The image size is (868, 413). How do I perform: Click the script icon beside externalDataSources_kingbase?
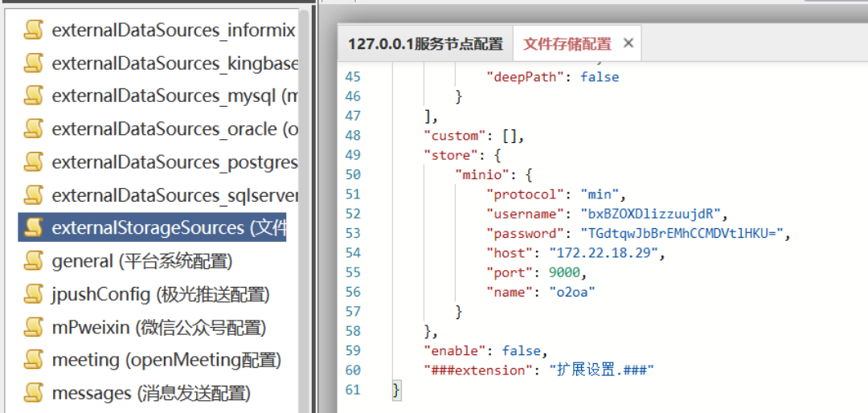(x=34, y=63)
